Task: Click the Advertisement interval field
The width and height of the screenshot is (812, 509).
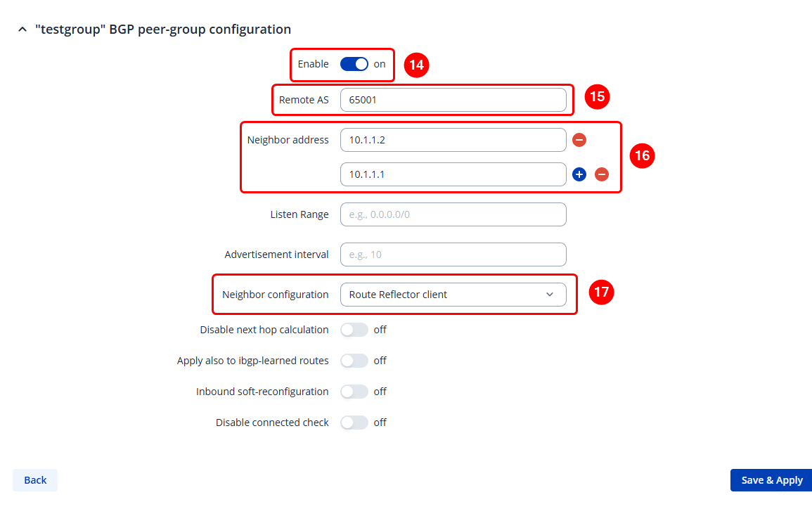Action: pyautogui.click(x=453, y=254)
